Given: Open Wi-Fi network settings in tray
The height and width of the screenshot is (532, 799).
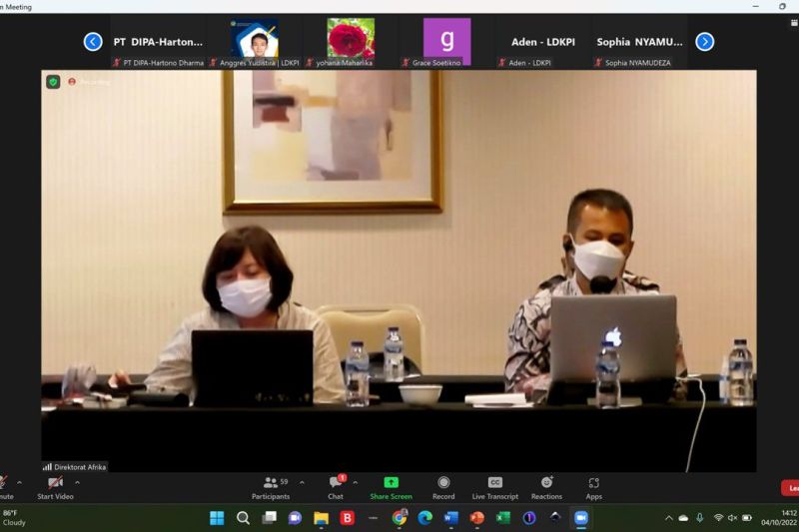Looking at the screenshot, I should (x=718, y=518).
